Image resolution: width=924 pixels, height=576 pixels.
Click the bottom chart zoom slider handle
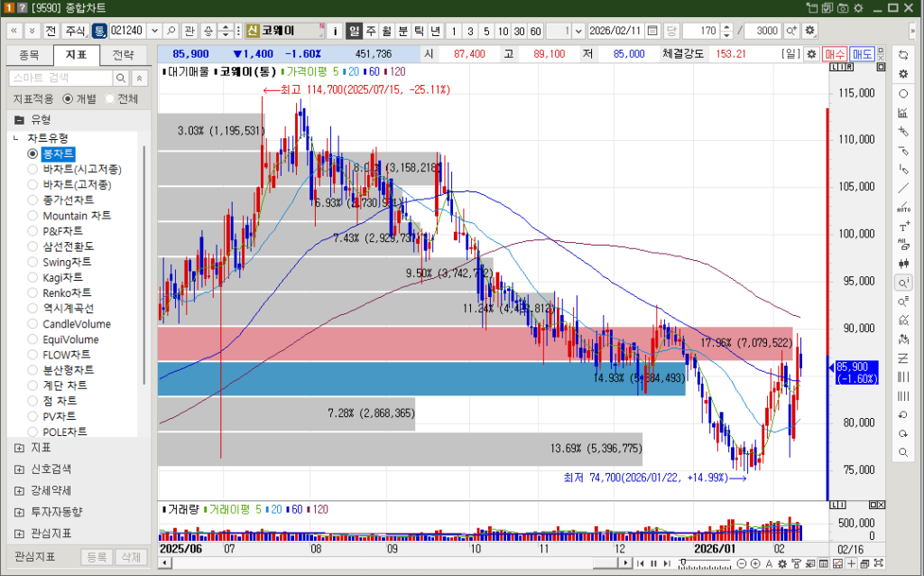point(682,562)
